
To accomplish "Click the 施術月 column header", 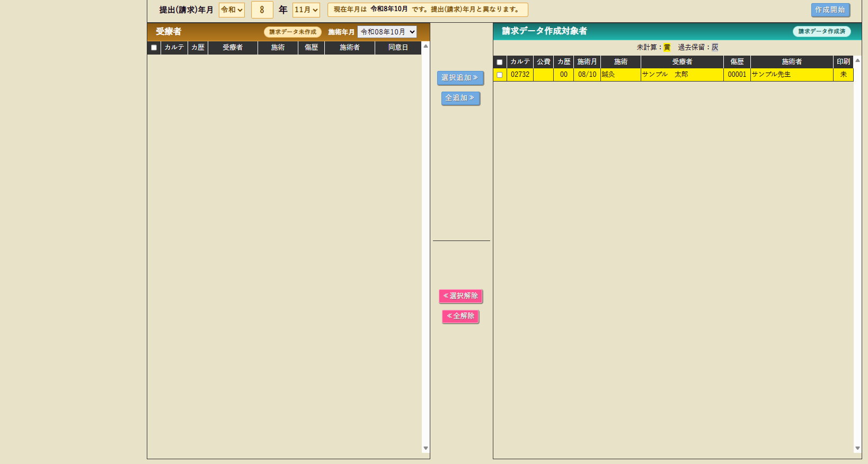I will [x=587, y=62].
